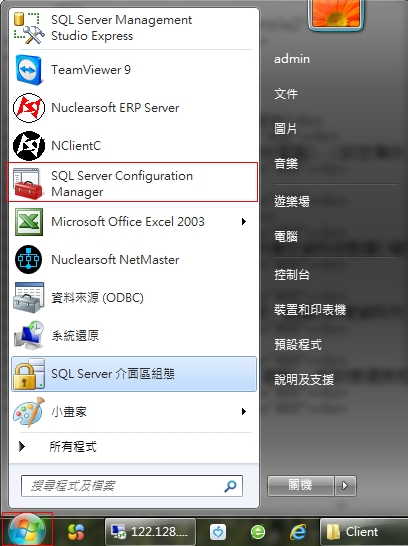Open Internet Explorer from the taskbar
408x546 pixels.
(298, 532)
